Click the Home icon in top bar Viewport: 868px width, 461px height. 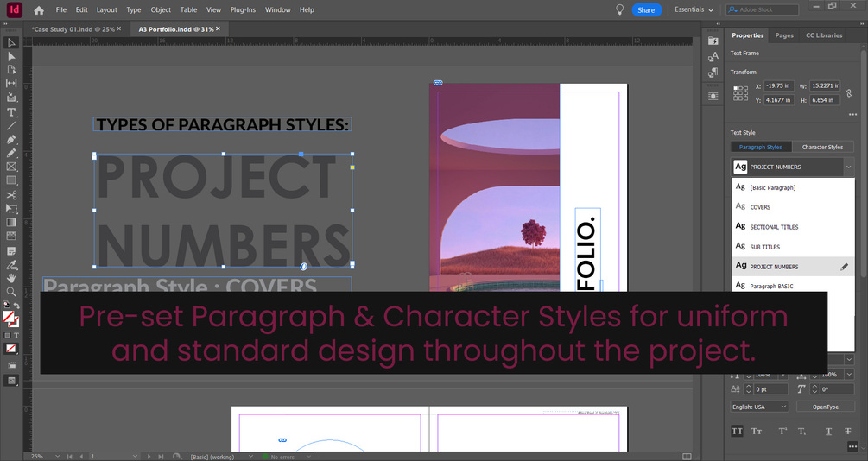point(38,10)
